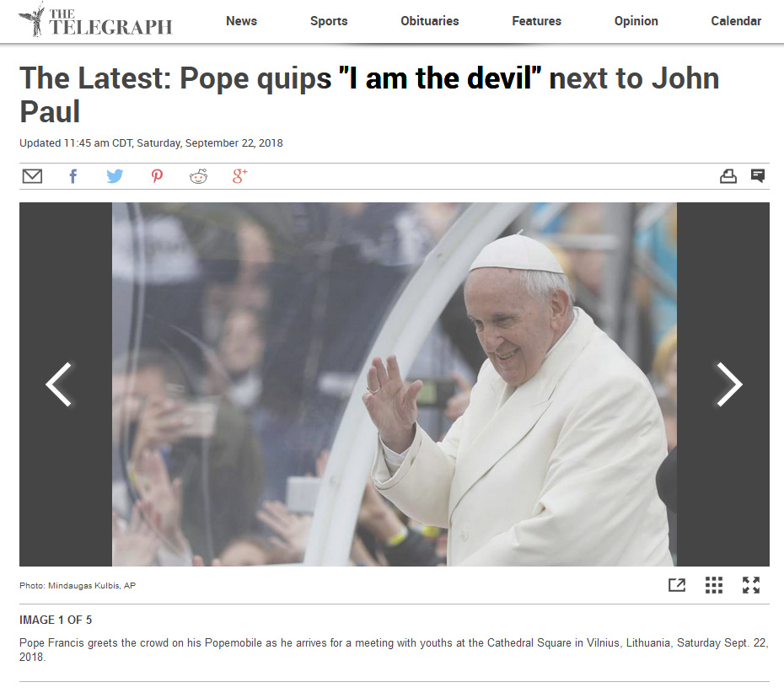The width and height of the screenshot is (784, 693).
Task: Open the Features section
Action: pos(536,21)
